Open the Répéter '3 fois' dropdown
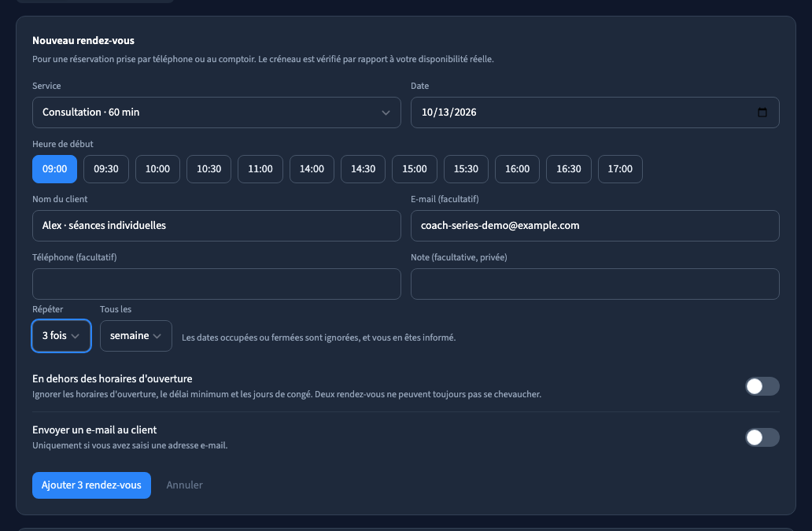This screenshot has height=531, width=812. pyautogui.click(x=61, y=336)
